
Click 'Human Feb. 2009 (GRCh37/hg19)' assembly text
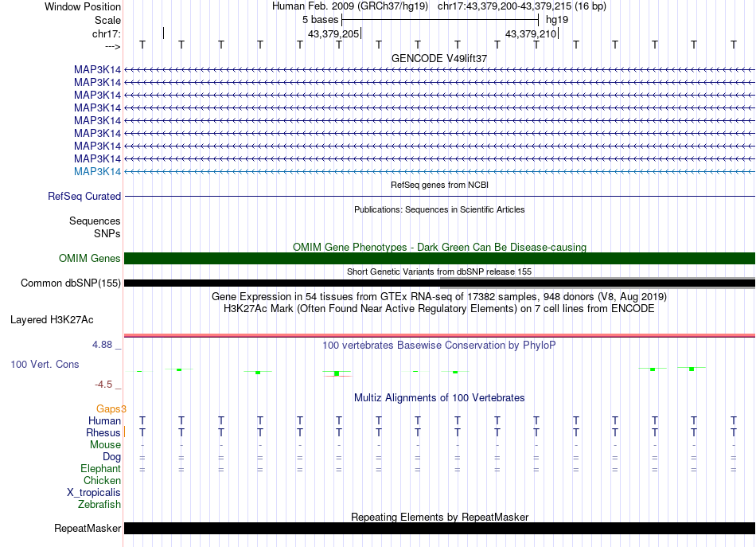point(350,6)
